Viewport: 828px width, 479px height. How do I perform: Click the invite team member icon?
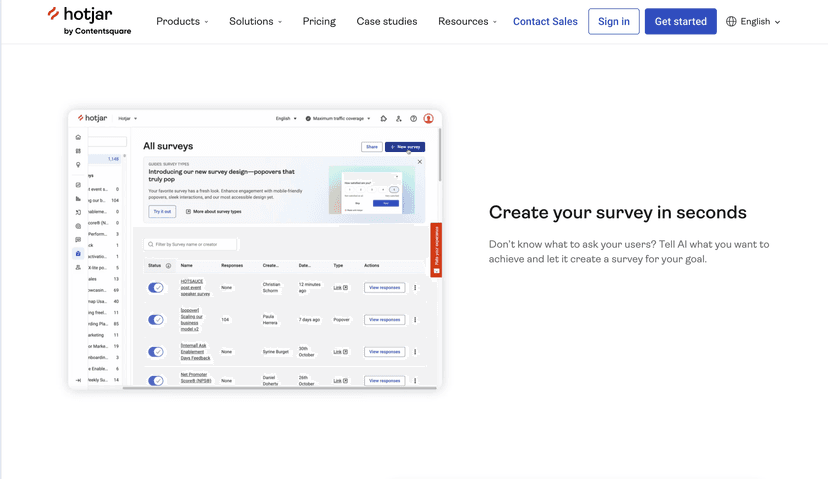click(x=399, y=118)
